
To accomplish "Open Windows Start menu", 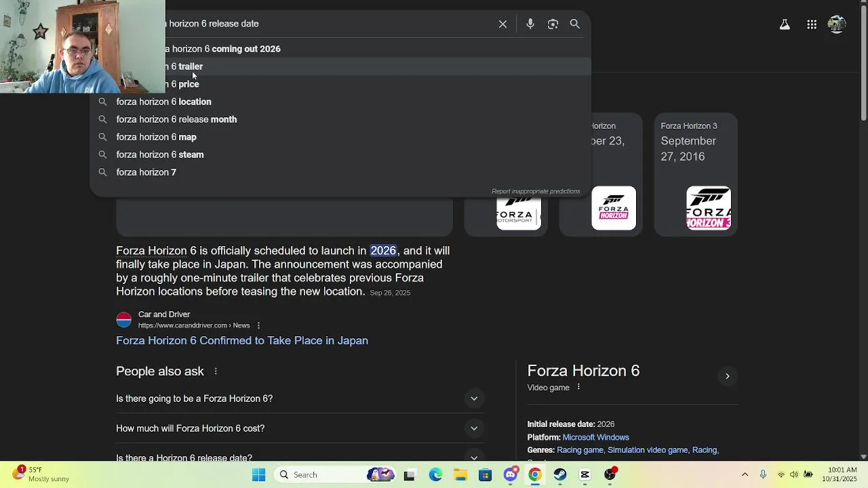I will tap(258, 474).
